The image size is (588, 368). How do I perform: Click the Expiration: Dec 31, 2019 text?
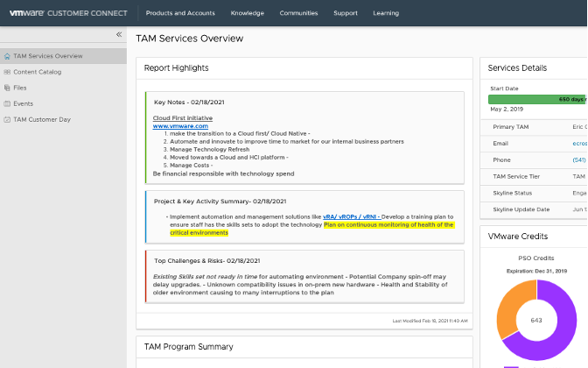[x=536, y=271]
